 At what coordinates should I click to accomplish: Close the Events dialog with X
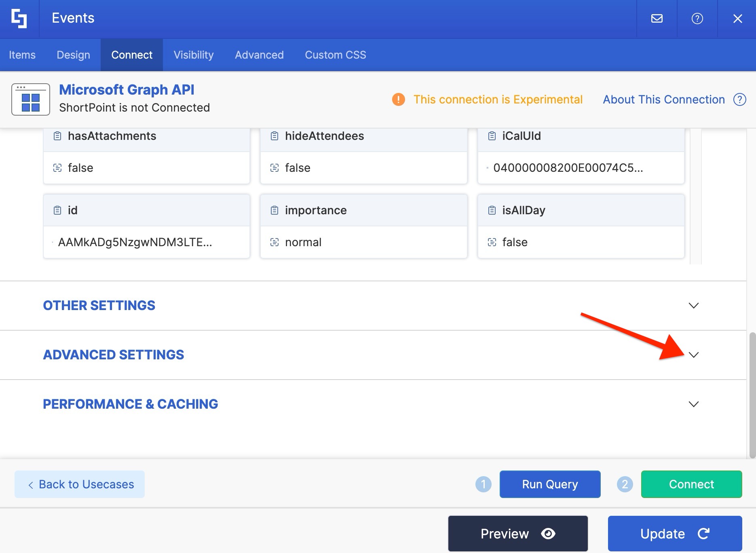click(x=738, y=19)
